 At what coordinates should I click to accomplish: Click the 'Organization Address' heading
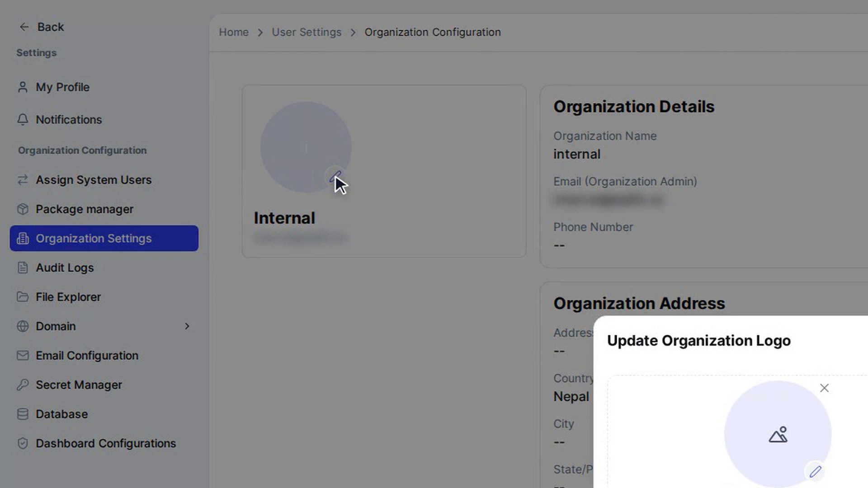(x=639, y=304)
